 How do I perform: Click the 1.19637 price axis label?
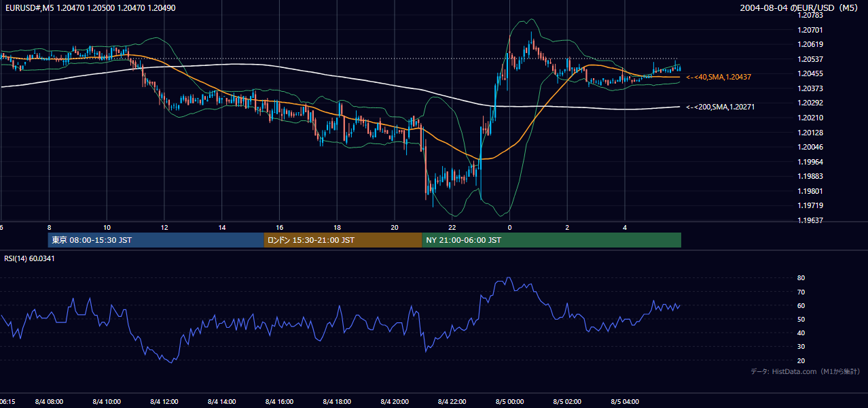tap(811, 220)
